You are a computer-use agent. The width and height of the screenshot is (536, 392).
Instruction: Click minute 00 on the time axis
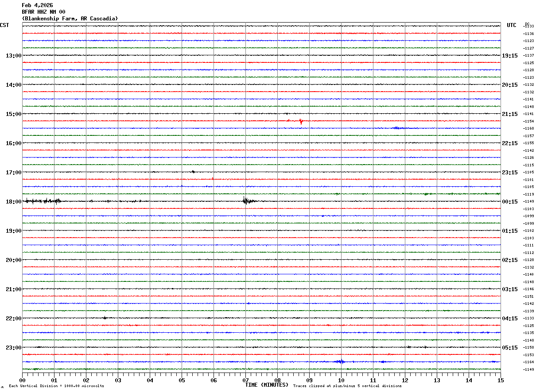(22, 380)
